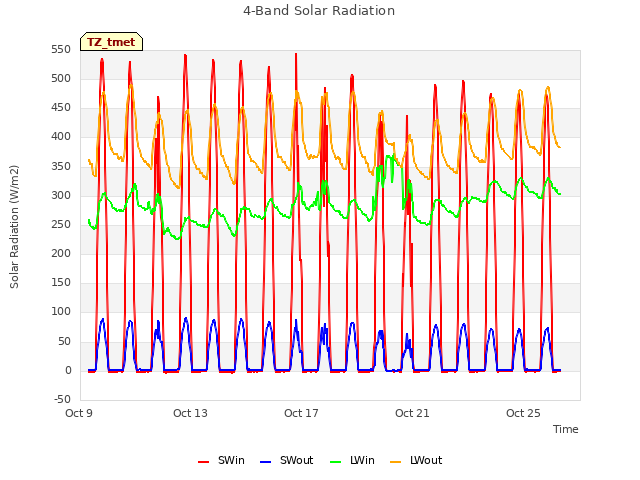
Task: Click the -50 y-axis tick label
Action: pyautogui.click(x=62, y=400)
